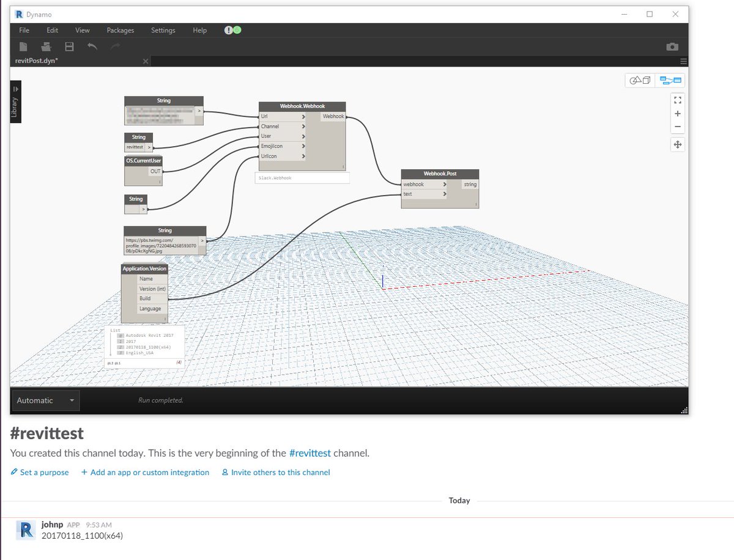Click the Language output port
The width and height of the screenshot is (734, 560).
pyautogui.click(x=152, y=309)
